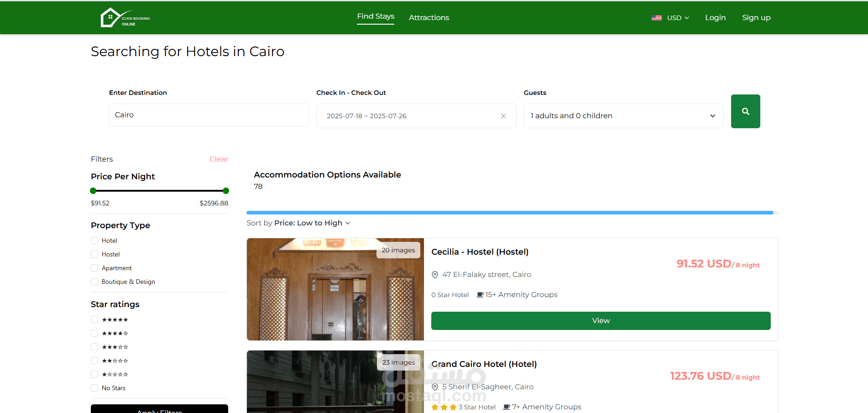Viewport: 868px width, 413px height.
Task: Click the green magnifier search button
Action: click(745, 111)
